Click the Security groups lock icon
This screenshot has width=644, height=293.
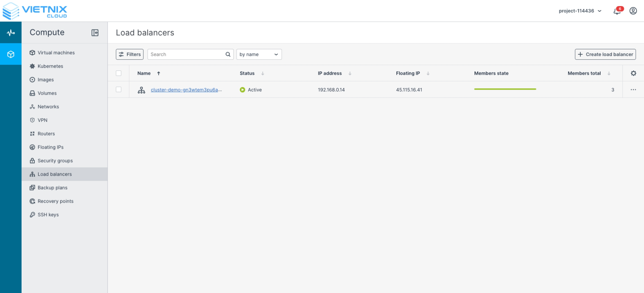coord(32,161)
